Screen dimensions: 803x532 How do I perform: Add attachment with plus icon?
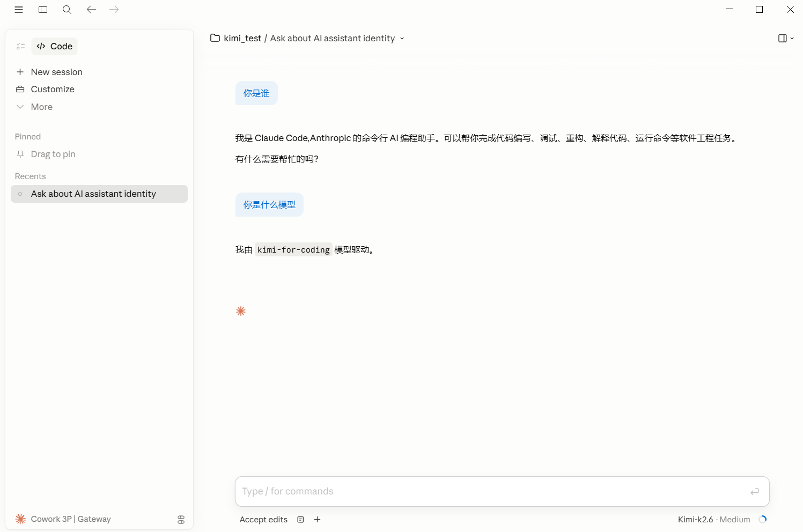click(318, 519)
